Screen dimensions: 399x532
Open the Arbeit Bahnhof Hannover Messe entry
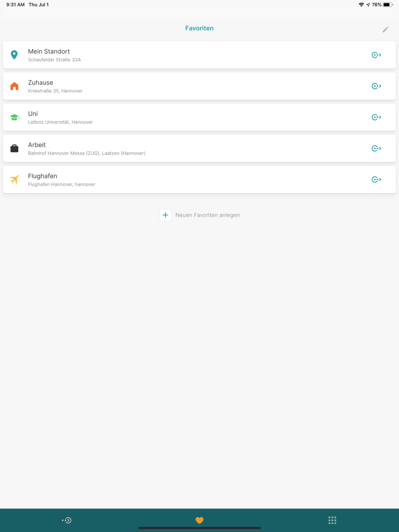point(199,148)
